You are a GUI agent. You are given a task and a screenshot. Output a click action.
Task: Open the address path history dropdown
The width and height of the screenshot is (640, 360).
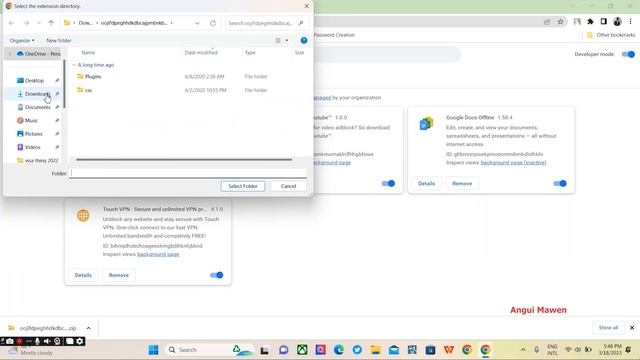pyautogui.click(x=197, y=23)
